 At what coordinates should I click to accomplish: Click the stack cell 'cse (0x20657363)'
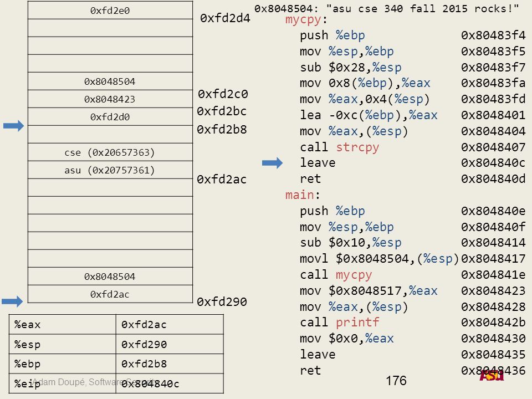click(110, 152)
